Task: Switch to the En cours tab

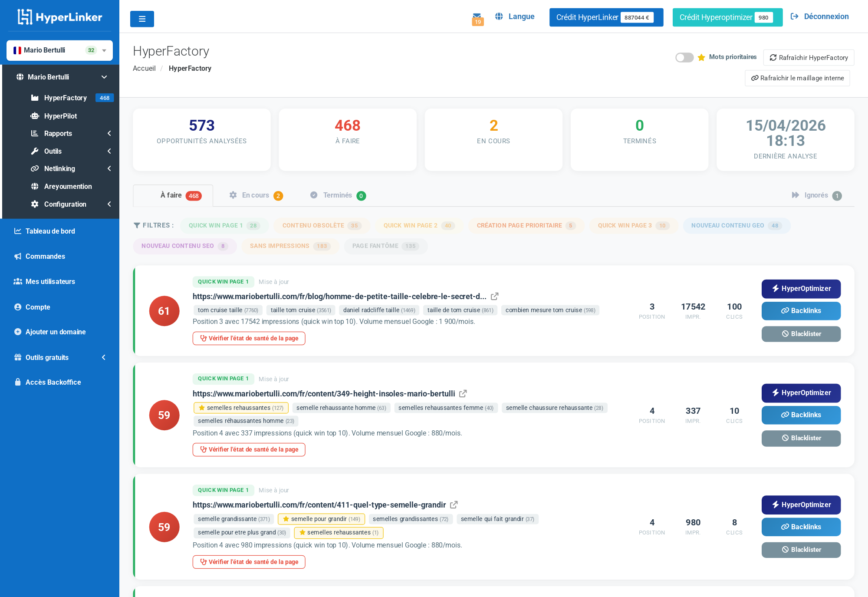Action: coord(256,195)
